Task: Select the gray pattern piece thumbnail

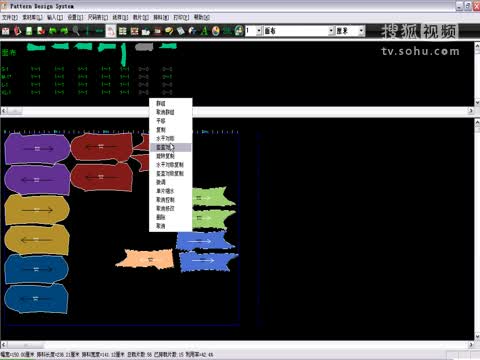Action: 144,47
